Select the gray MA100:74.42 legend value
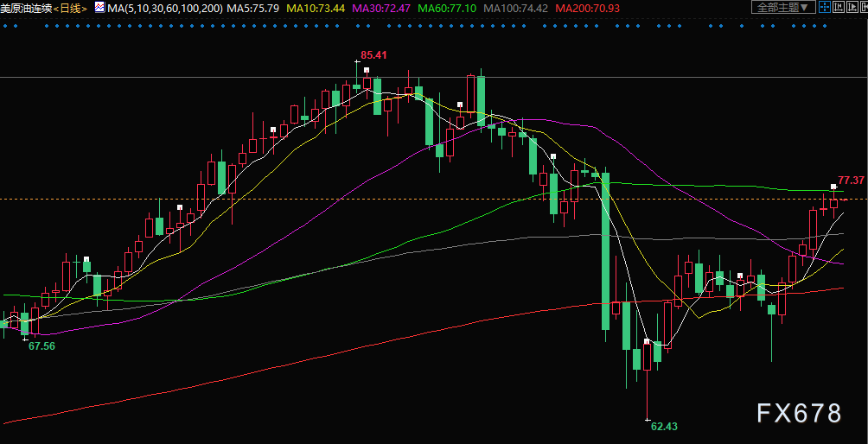The height and width of the screenshot is (444, 868). (x=516, y=9)
